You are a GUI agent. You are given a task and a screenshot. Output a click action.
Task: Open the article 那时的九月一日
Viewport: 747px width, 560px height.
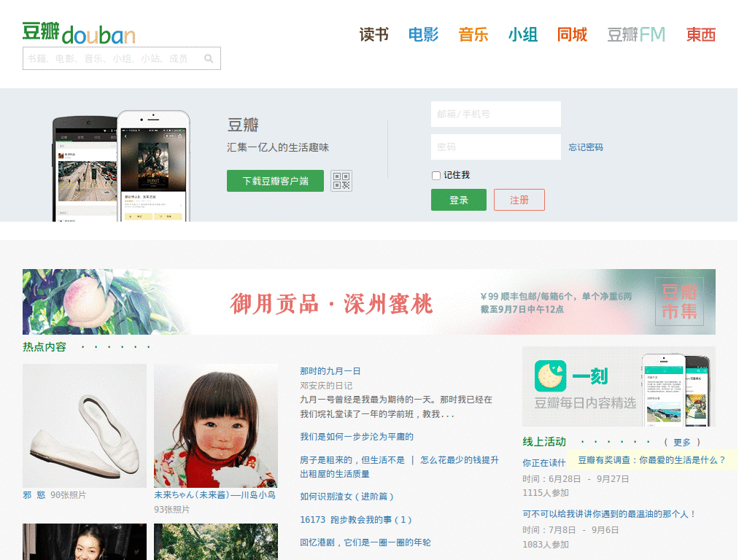(x=330, y=370)
